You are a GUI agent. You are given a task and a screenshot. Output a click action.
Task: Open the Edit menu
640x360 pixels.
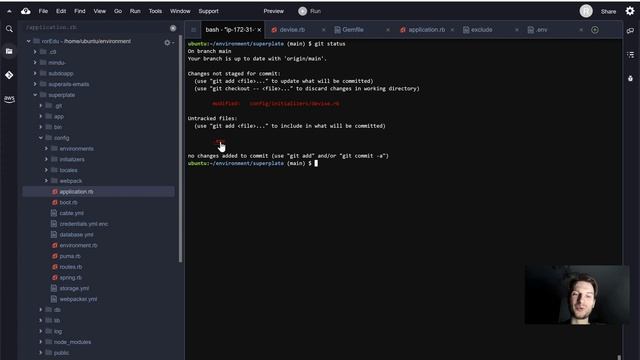tap(61, 11)
